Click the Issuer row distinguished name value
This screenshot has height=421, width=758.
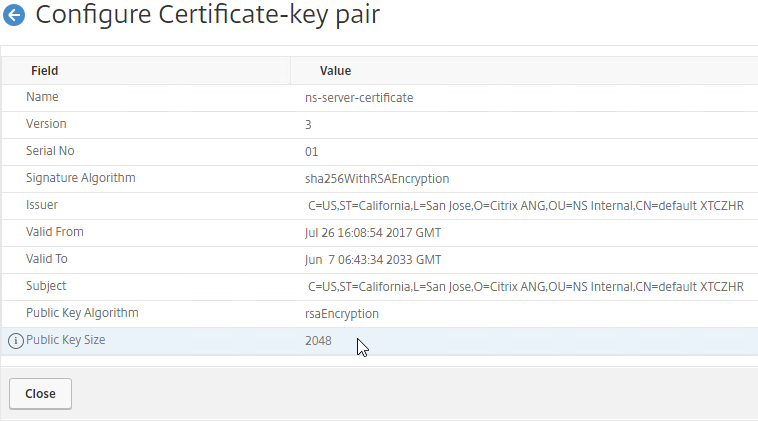(x=526, y=206)
